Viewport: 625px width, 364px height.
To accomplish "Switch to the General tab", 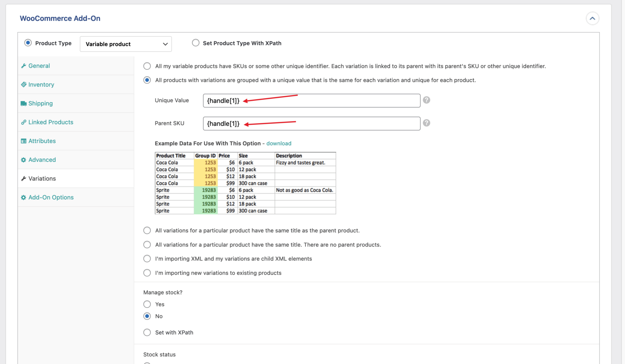I will [39, 66].
